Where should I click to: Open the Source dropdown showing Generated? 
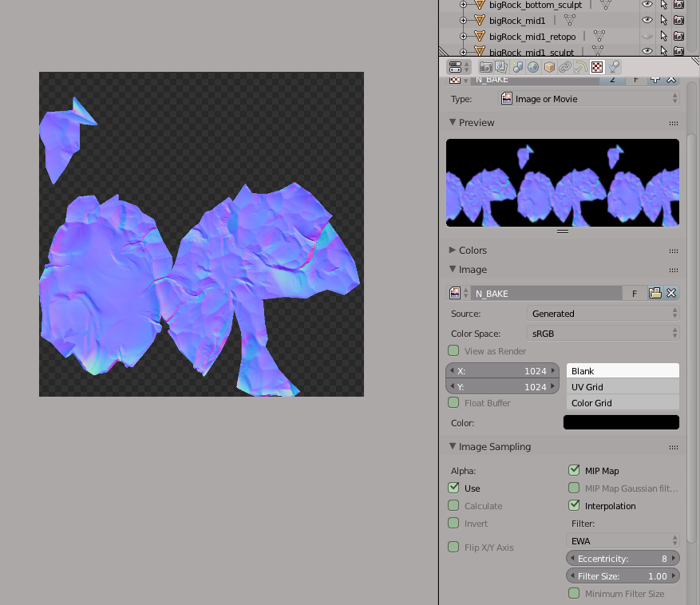click(x=603, y=313)
